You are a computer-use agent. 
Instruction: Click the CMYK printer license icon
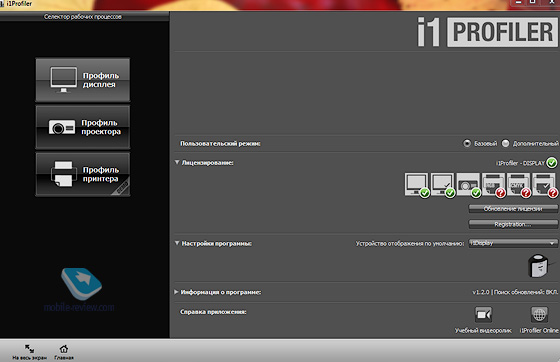pos(519,185)
